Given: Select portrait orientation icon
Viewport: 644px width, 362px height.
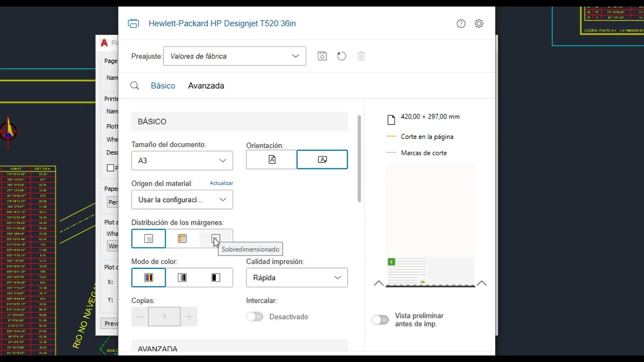Looking at the screenshot, I should point(272,159).
